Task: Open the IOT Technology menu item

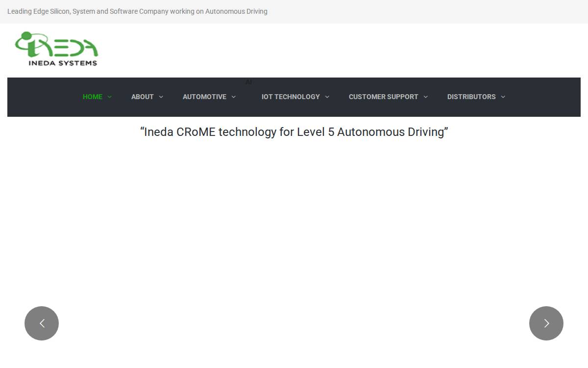Action: pos(291,97)
